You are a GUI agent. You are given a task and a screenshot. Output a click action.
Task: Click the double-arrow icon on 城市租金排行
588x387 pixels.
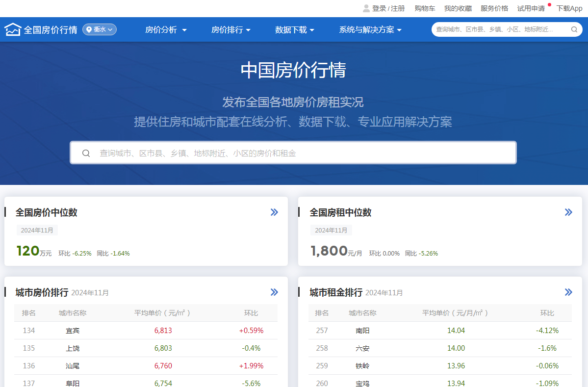[x=568, y=292]
